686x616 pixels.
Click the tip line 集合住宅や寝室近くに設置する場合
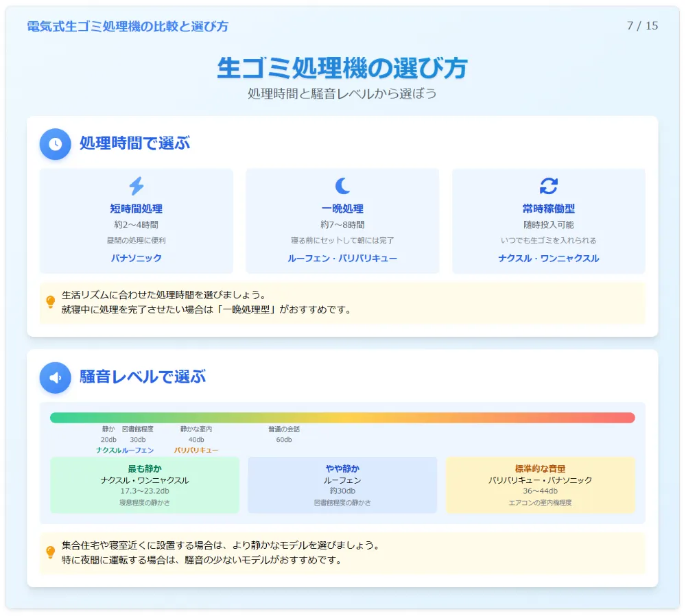(220, 545)
